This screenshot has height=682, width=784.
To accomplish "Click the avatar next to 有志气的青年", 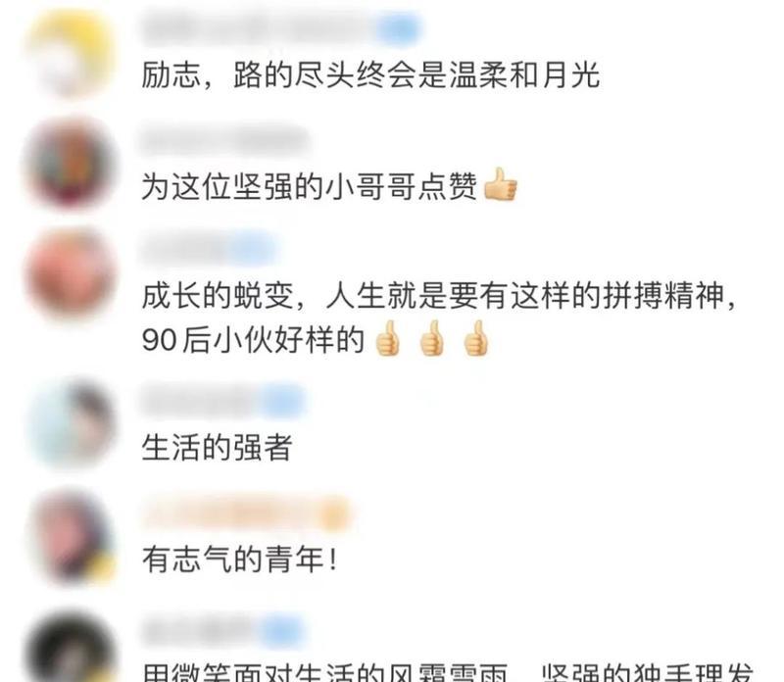I will click(x=70, y=538).
